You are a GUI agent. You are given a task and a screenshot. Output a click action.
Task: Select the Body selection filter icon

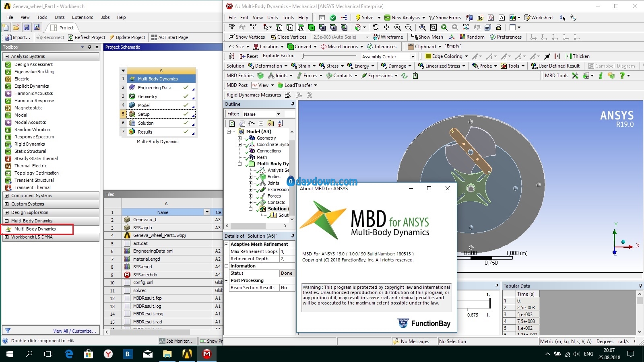(x=312, y=27)
